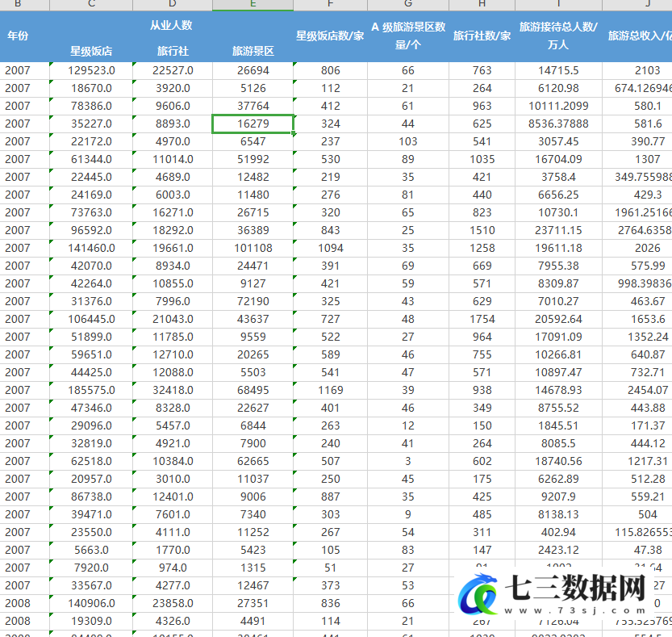Select cell with value 1035
Screen dimensions: 672x637
(x=482, y=160)
